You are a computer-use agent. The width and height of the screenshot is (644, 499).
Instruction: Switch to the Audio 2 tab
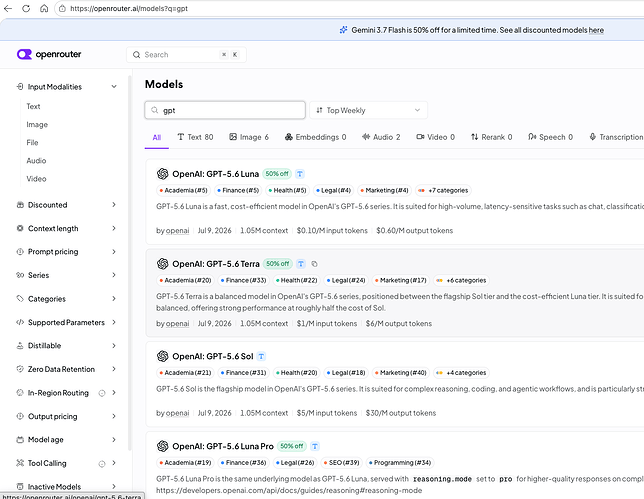381,137
